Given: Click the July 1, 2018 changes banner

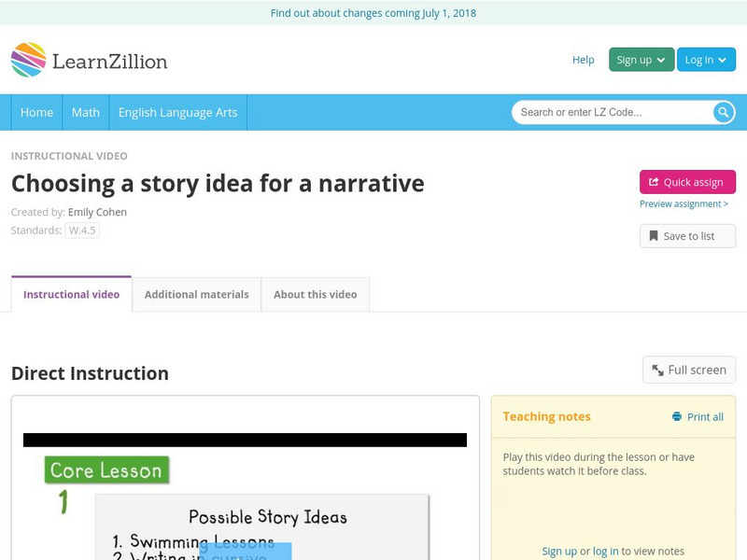Looking at the screenshot, I should point(373,13).
